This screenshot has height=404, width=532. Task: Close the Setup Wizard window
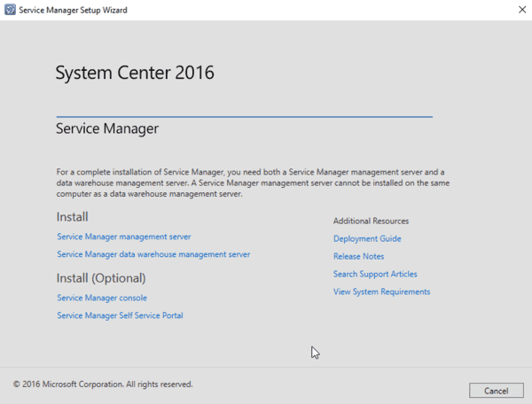click(x=522, y=10)
